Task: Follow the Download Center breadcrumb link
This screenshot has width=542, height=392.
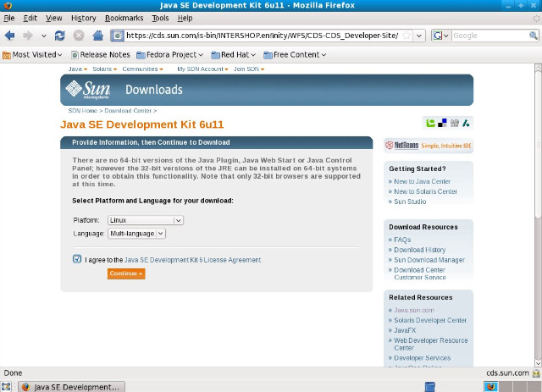Action: (128, 111)
